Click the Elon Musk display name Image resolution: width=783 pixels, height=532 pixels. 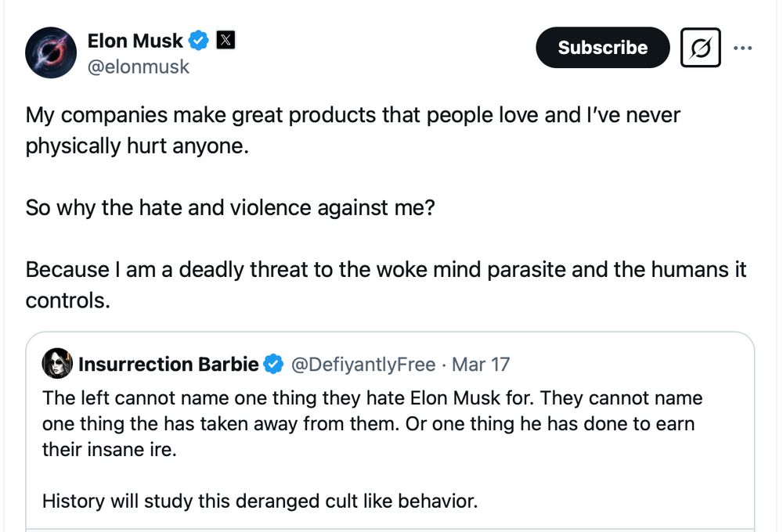coord(135,41)
